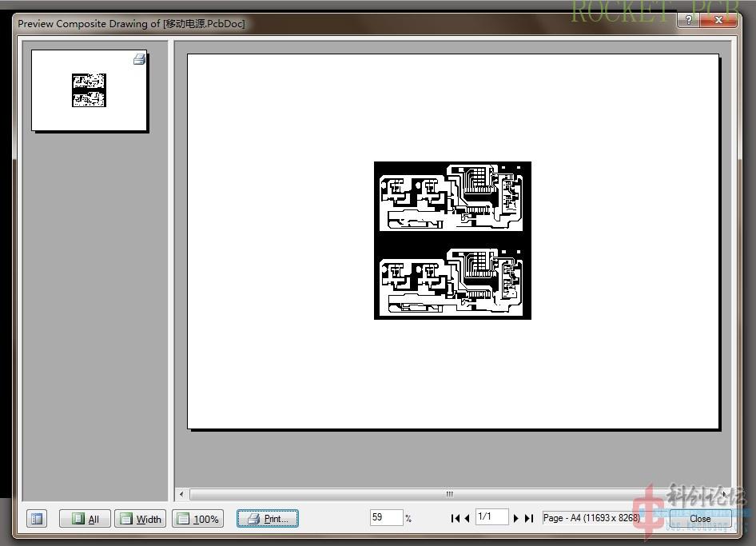The image size is (756, 546).
Task: Click the printer icon inside the Print button
Action: 253,519
